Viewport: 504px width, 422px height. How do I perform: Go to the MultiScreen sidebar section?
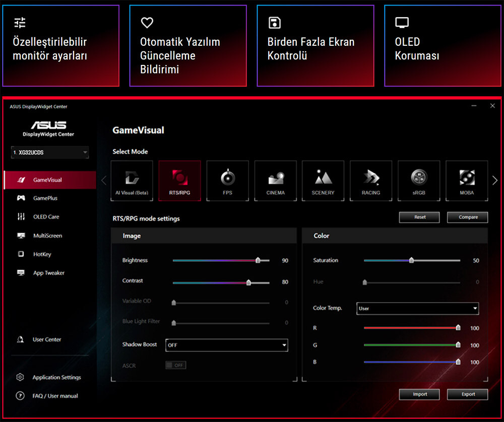(47, 236)
